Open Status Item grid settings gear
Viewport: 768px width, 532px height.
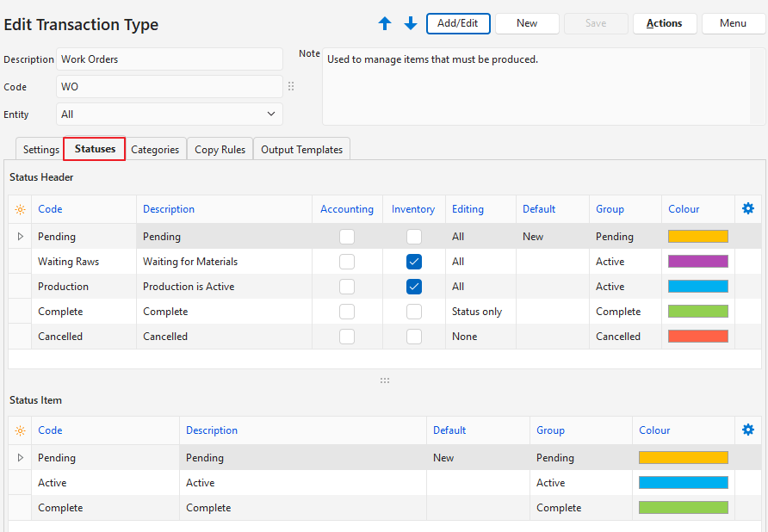748,430
